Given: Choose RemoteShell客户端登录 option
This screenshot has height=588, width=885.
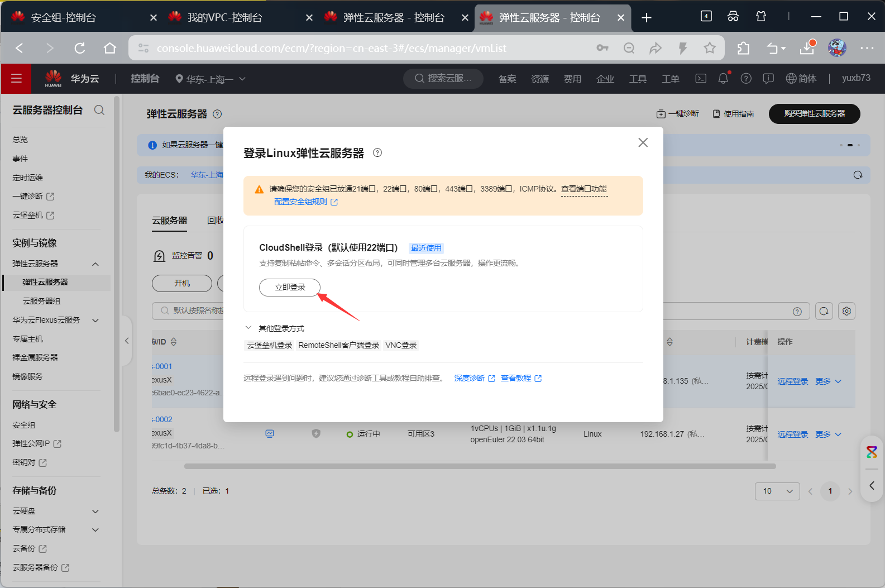Looking at the screenshot, I should (339, 345).
